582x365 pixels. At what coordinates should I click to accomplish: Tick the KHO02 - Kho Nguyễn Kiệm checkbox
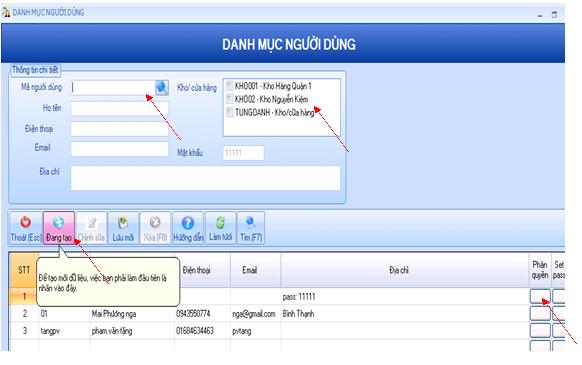coord(230,99)
